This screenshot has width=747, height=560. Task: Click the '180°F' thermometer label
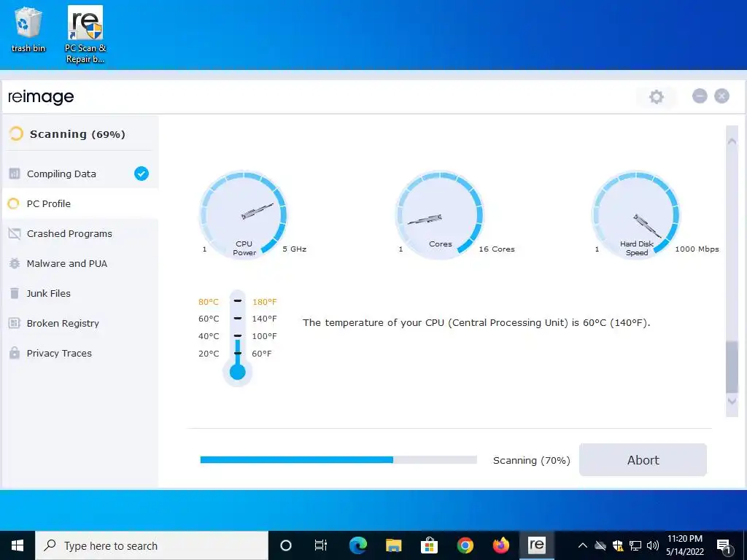[264, 302]
